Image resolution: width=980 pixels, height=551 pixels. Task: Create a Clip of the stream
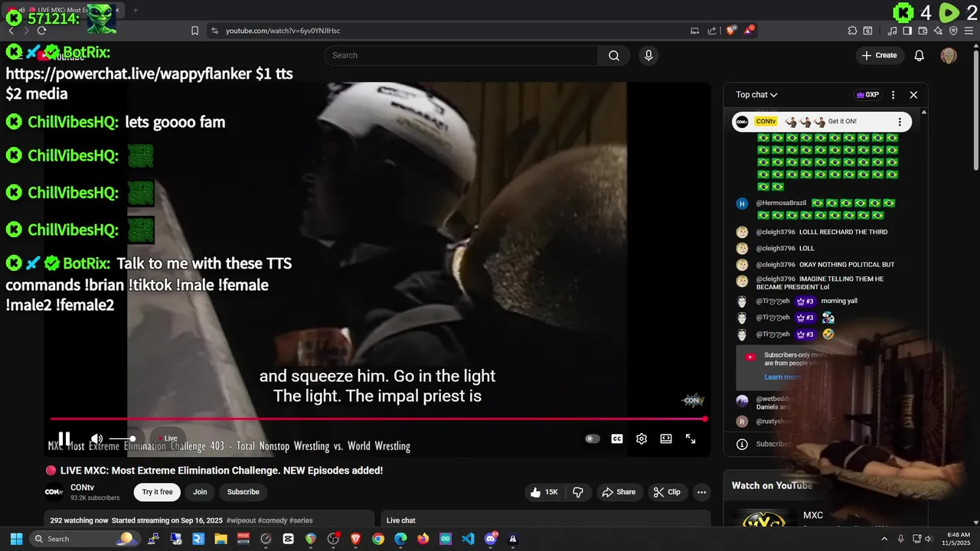[666, 492]
